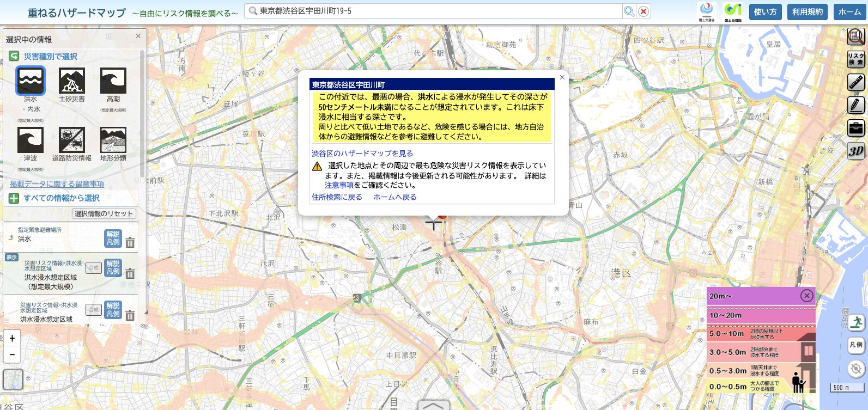Select the 土砂災害 landslide hazard icon
The image size is (868, 410).
(72, 81)
